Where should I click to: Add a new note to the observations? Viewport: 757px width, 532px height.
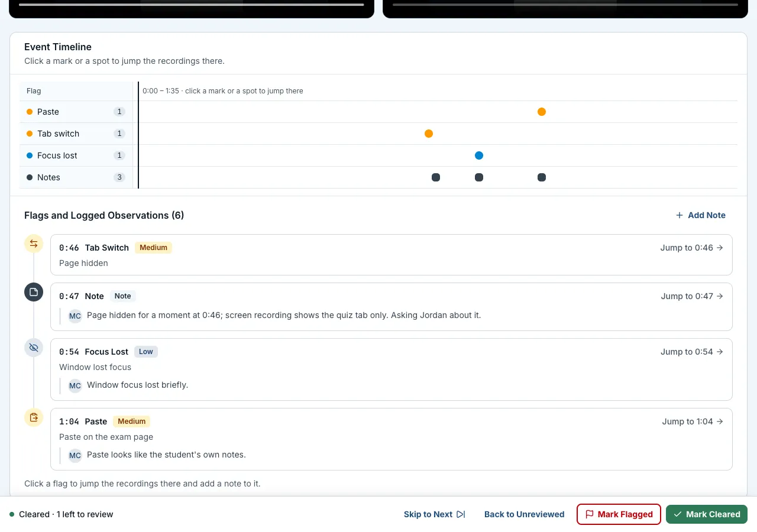tap(701, 215)
